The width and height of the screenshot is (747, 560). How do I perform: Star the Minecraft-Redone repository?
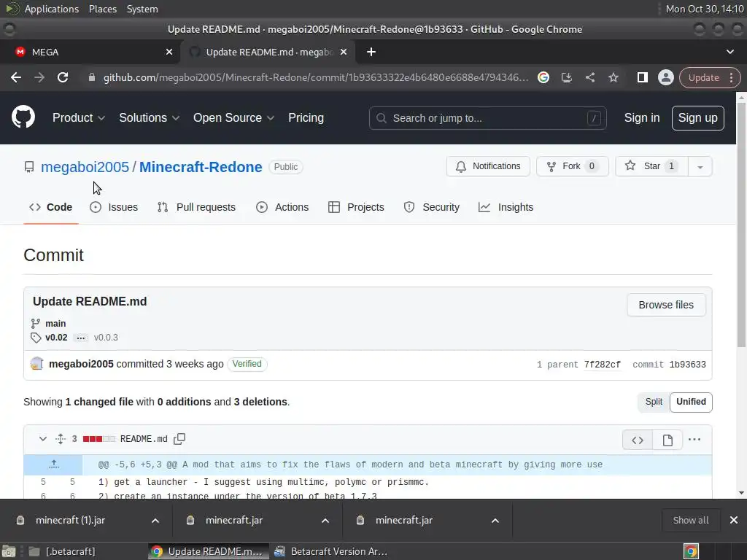click(x=651, y=166)
